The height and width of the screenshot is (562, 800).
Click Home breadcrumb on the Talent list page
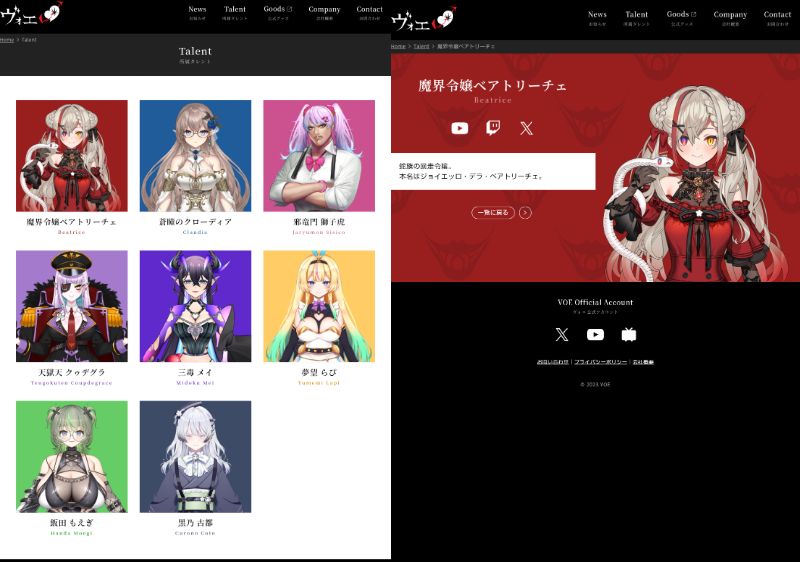pos(7,40)
